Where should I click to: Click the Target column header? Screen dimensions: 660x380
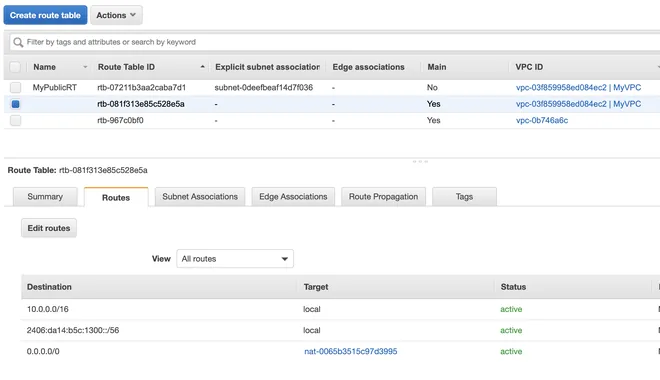click(x=316, y=287)
